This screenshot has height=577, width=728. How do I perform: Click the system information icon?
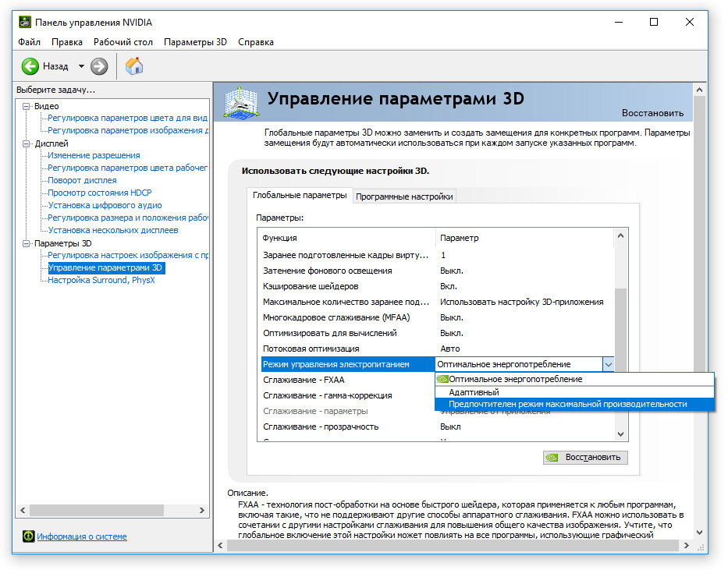point(28,536)
